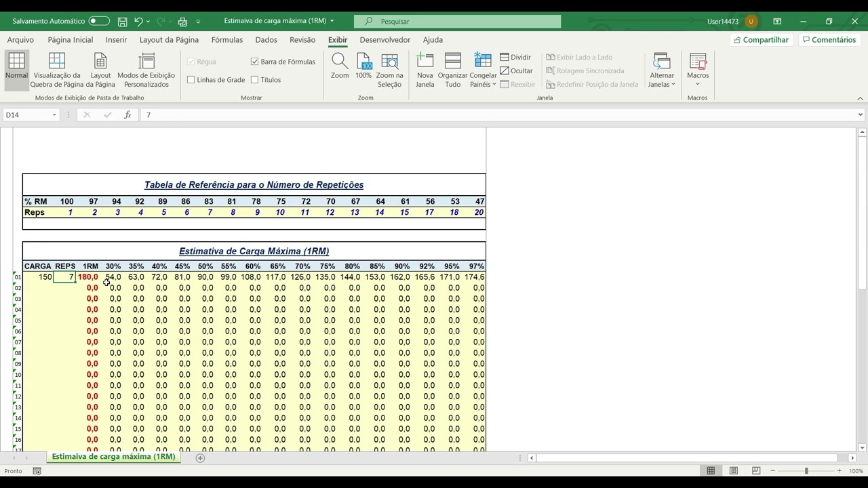Switch to Dados tab

coord(266,40)
